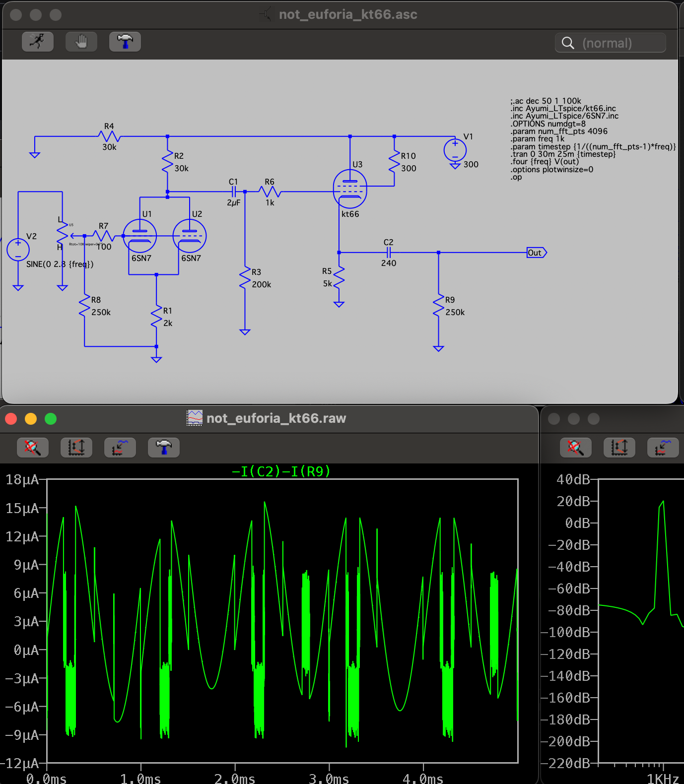Screen dimensions: 684x784
Task: Select capacitor C2 symbol
Action: (x=389, y=253)
